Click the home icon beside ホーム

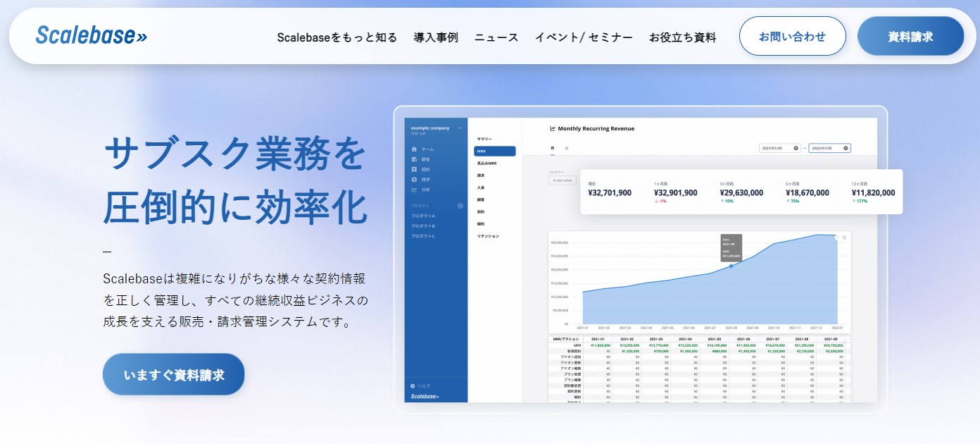click(415, 149)
